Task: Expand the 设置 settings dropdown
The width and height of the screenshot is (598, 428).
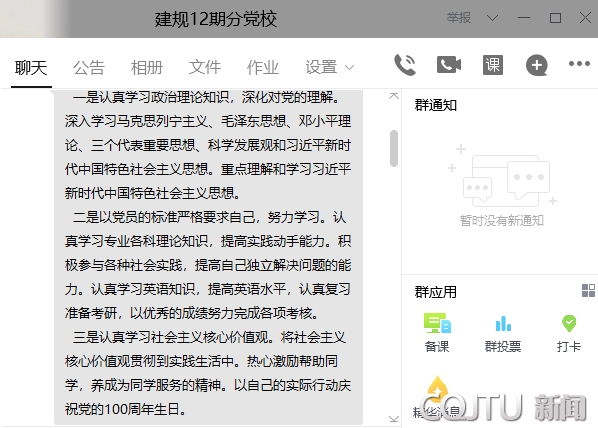Action: 330,68
